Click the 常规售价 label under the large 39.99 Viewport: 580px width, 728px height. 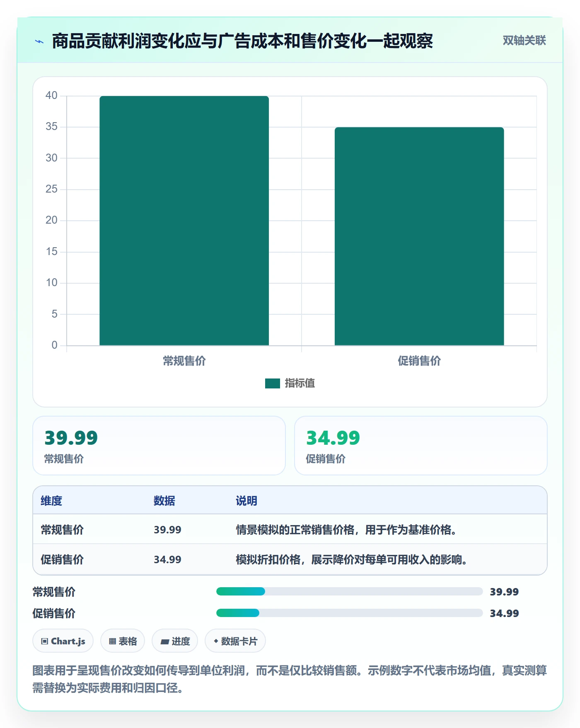pos(64,459)
